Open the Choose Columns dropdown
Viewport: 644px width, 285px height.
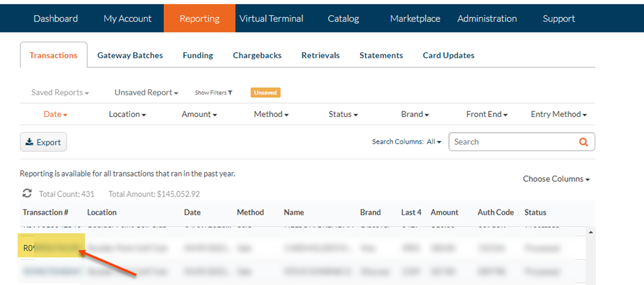tap(556, 179)
